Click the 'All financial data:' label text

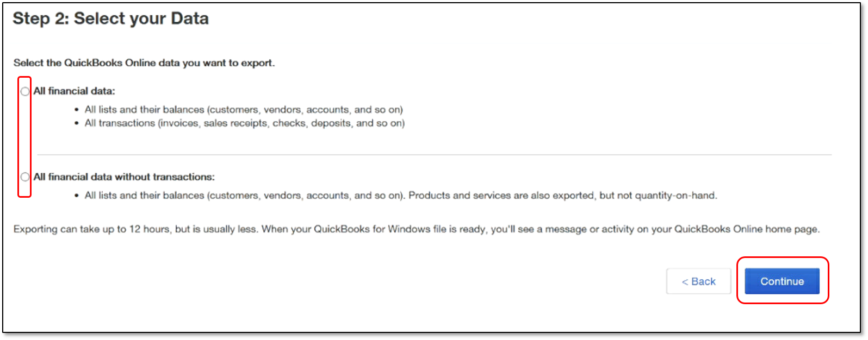click(x=75, y=91)
